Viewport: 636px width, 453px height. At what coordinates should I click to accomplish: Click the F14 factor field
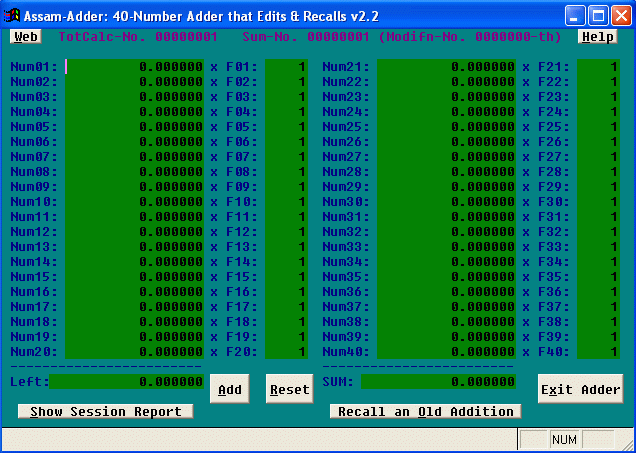286,262
